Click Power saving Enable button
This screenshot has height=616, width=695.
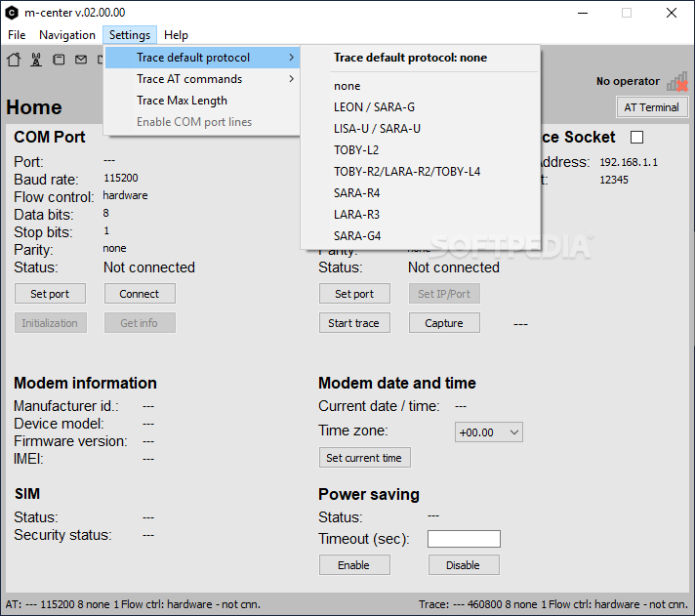tap(354, 565)
